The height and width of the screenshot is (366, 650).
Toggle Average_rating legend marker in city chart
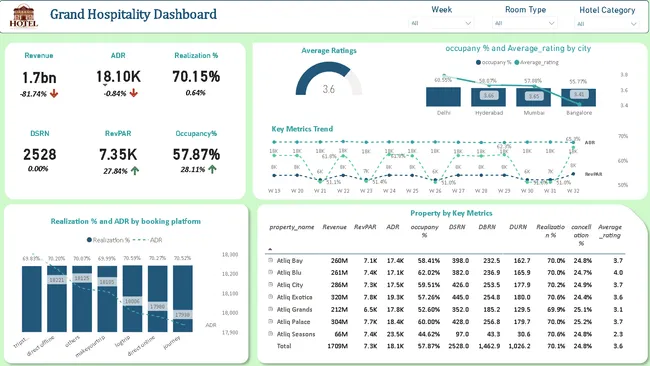[x=517, y=62]
